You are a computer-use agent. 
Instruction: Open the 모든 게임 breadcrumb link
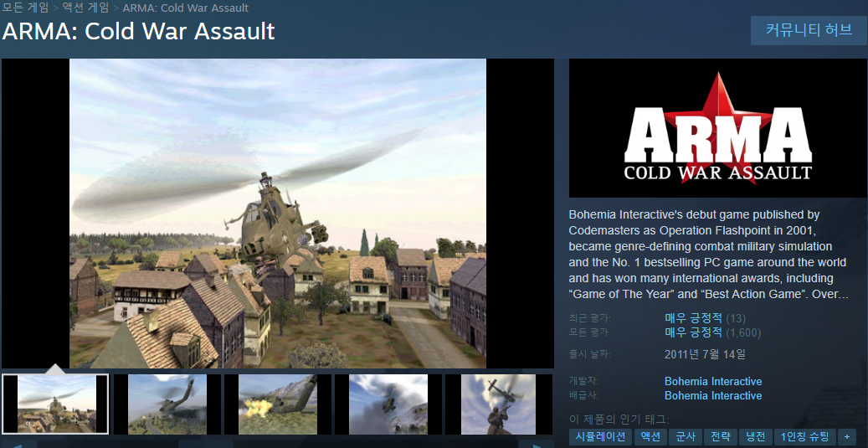pyautogui.click(x=25, y=8)
